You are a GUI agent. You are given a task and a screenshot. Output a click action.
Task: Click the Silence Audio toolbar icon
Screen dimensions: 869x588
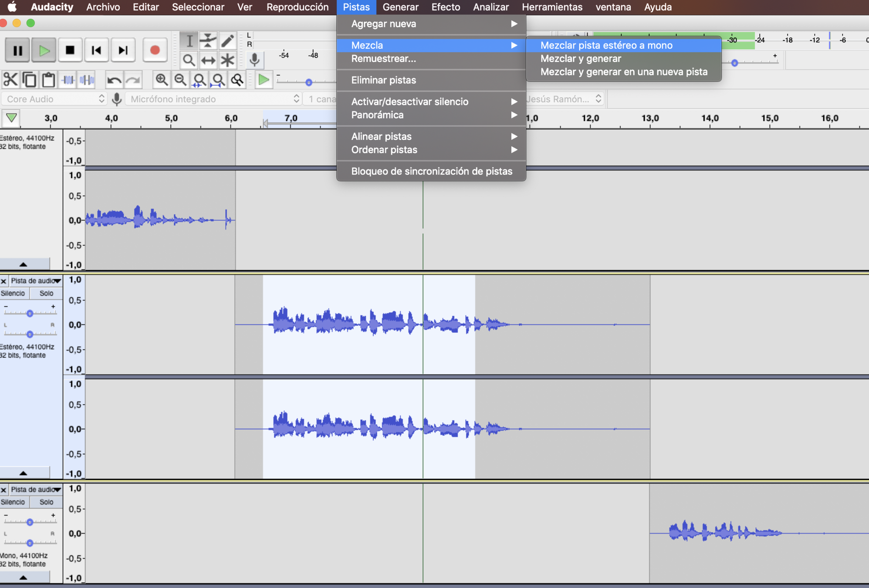coord(87,80)
